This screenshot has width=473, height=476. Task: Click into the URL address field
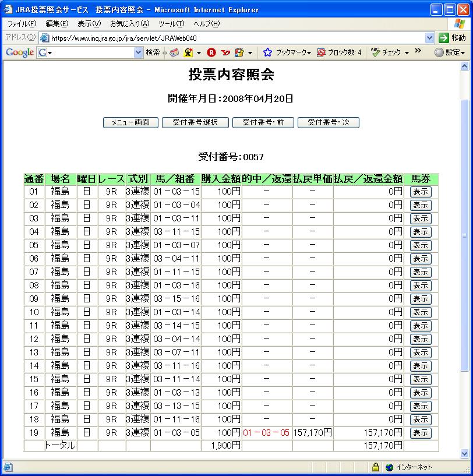coord(238,38)
